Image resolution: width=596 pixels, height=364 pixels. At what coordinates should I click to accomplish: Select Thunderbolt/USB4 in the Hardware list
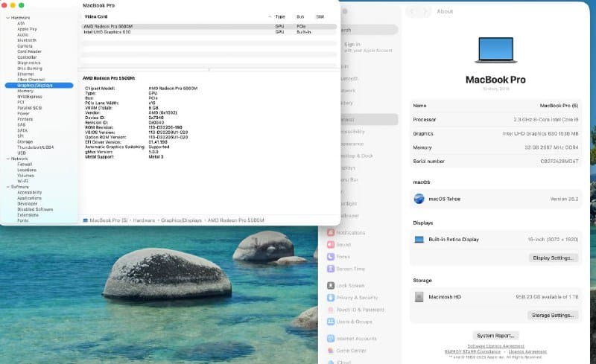click(35, 147)
